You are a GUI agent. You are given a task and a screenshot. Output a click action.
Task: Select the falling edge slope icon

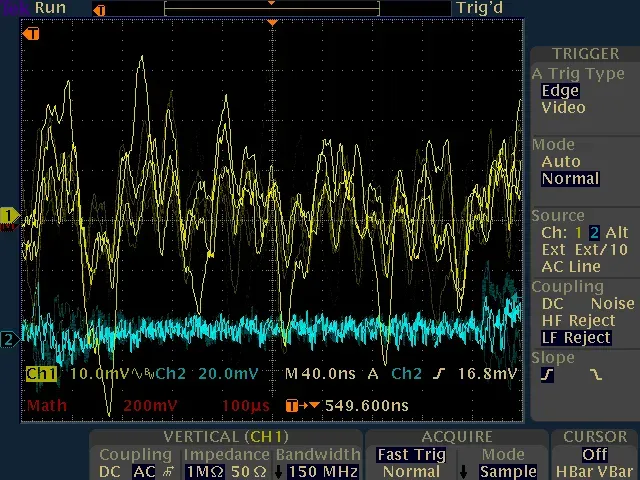coord(596,375)
